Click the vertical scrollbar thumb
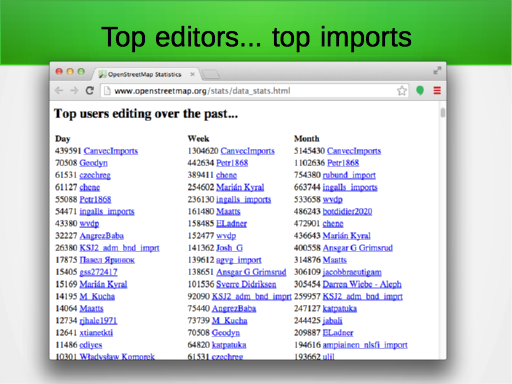This screenshot has height=384, width=512. click(x=443, y=113)
